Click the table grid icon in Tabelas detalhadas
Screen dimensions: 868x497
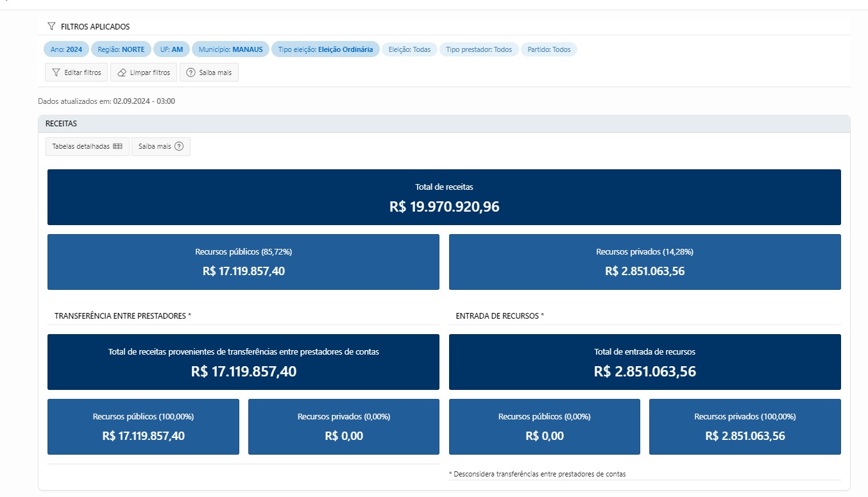click(x=117, y=146)
